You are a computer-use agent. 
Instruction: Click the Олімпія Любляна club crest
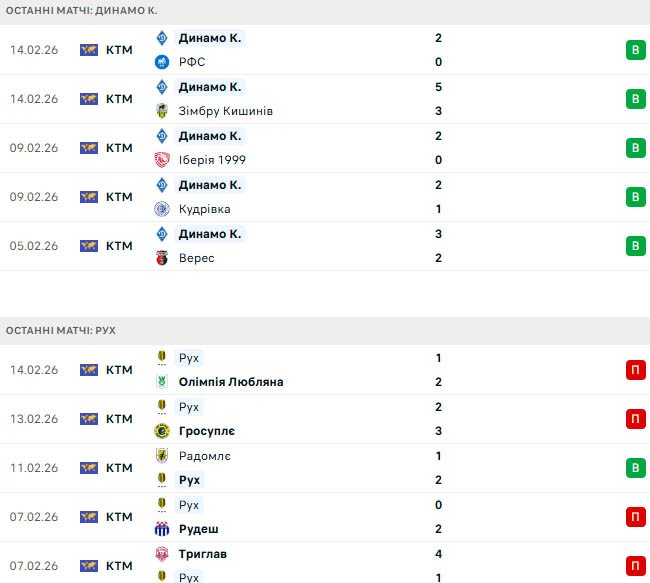[x=162, y=382]
